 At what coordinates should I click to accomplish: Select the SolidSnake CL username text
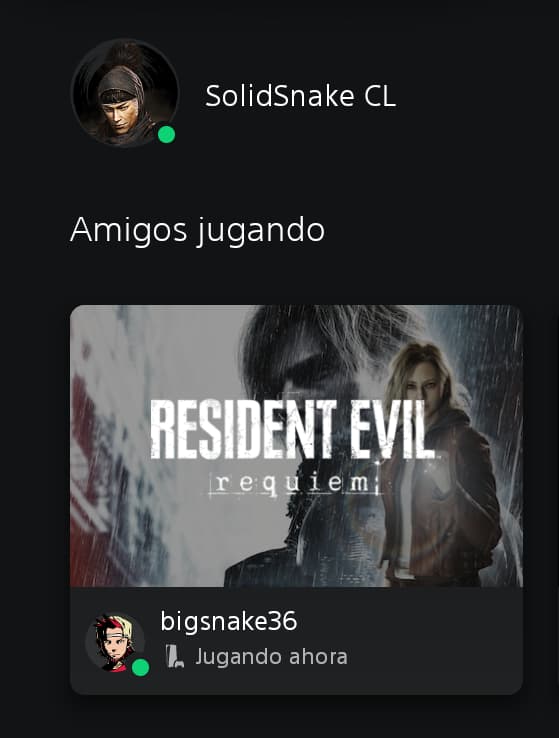tap(300, 96)
